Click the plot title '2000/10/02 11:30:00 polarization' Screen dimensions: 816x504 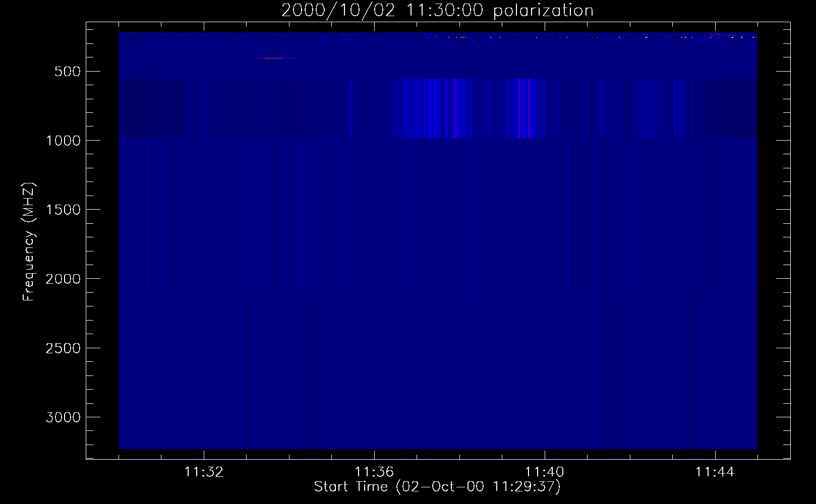[x=437, y=11]
